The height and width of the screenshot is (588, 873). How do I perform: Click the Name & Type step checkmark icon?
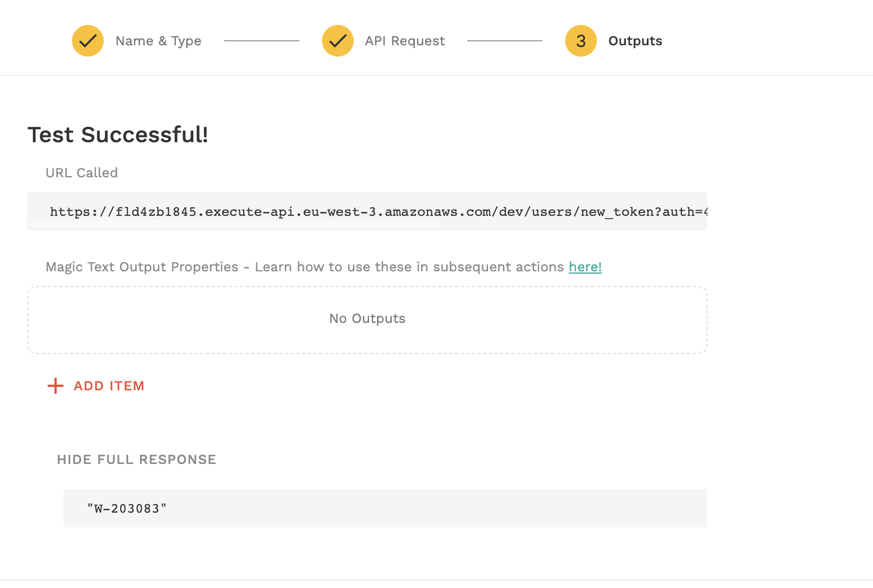(88, 41)
